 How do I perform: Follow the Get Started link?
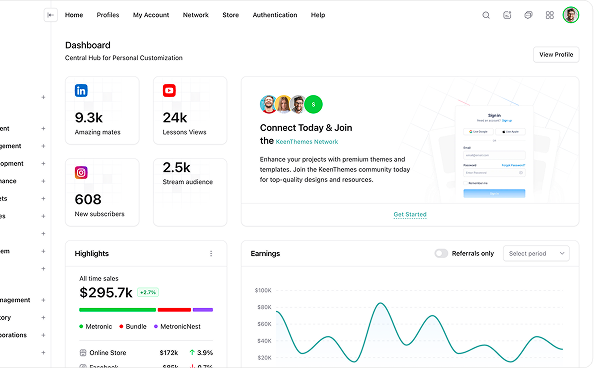410,215
